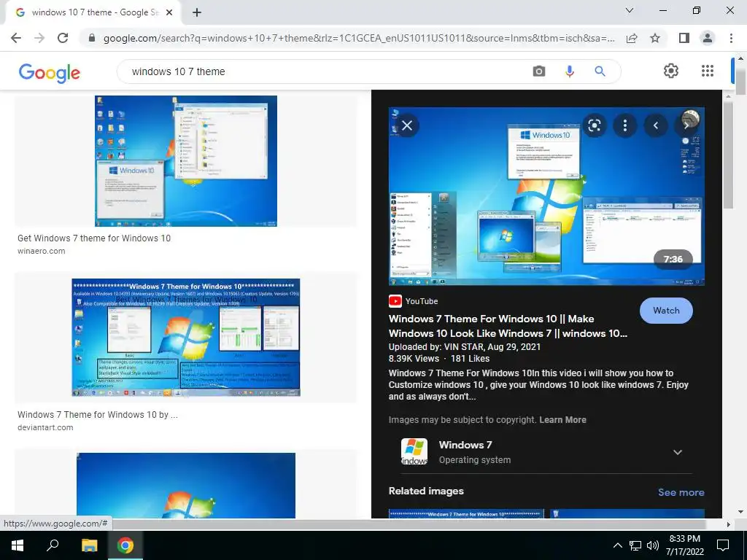747x560 pixels.
Task: Search by image with the camera icon
Action: [x=539, y=71]
